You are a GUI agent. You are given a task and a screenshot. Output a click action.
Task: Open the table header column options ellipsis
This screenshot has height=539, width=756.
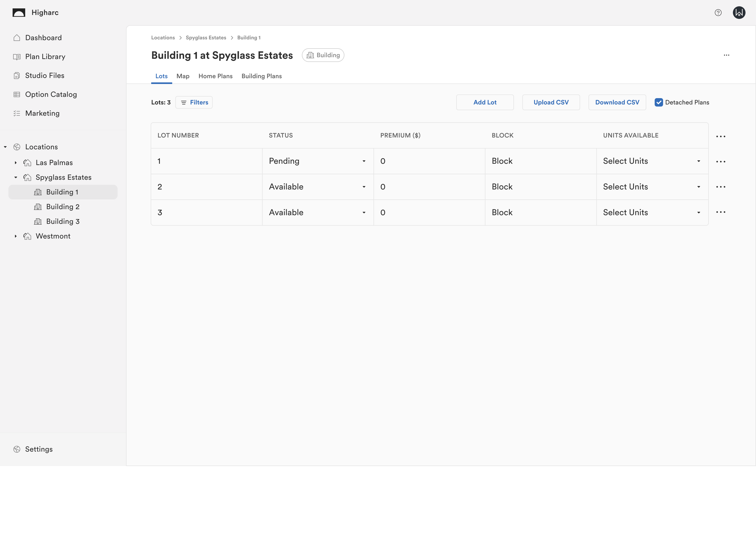(x=721, y=136)
